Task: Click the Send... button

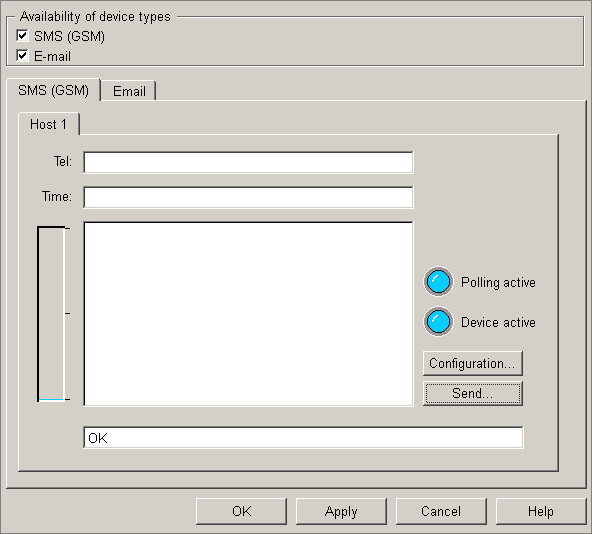Action: pos(473,393)
